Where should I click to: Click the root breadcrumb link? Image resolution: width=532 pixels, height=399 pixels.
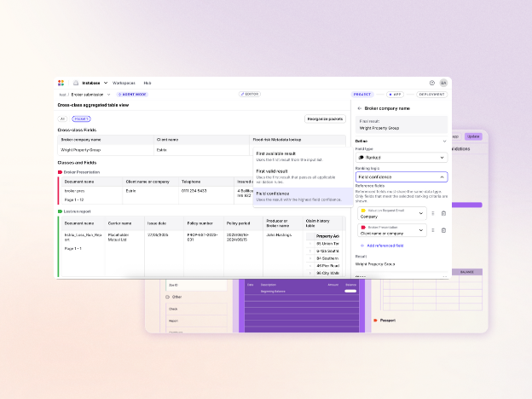(62, 95)
